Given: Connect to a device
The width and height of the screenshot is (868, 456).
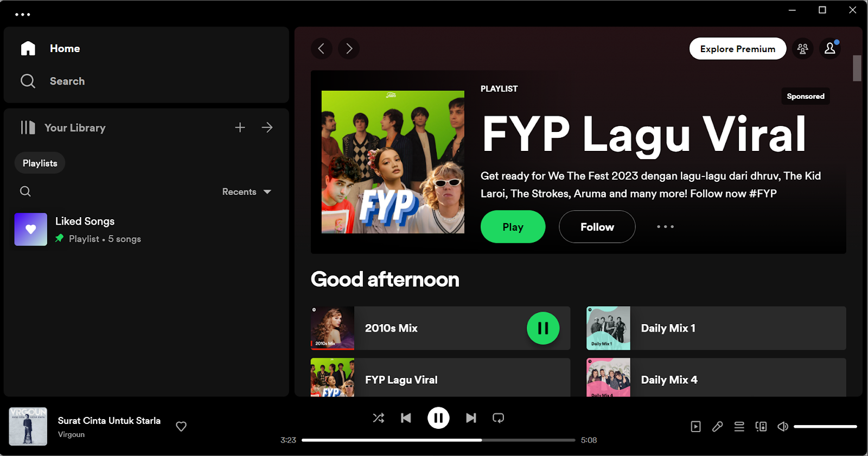Looking at the screenshot, I should [x=761, y=427].
